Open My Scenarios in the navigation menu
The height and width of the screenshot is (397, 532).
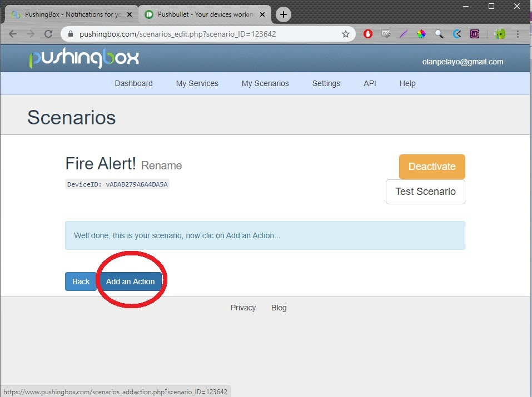point(265,83)
